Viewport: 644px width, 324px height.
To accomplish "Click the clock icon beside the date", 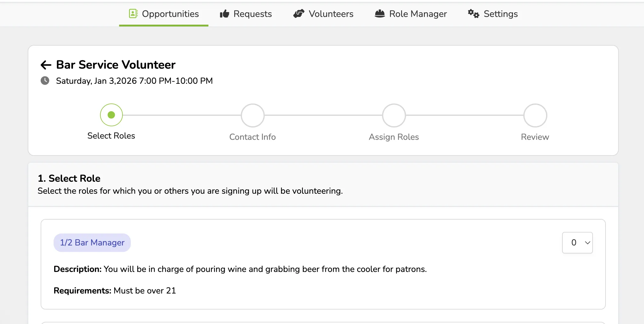I will tap(45, 81).
